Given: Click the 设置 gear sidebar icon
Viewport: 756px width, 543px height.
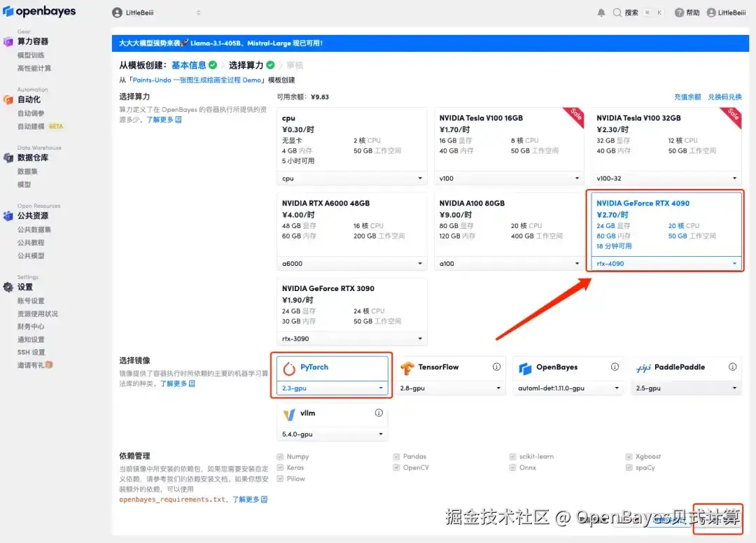Looking at the screenshot, I should [8, 287].
